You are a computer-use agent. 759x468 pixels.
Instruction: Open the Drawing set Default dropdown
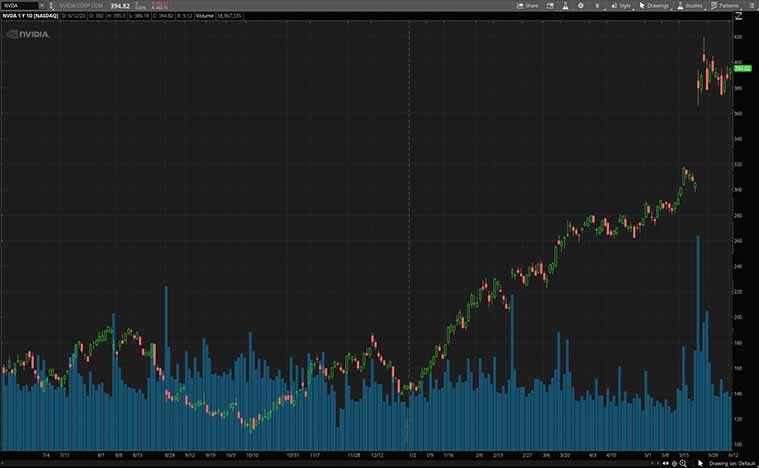coord(732,463)
